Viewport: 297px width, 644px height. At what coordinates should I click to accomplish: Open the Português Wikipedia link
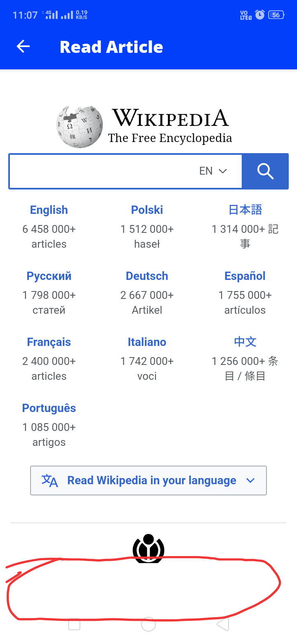[49, 408]
